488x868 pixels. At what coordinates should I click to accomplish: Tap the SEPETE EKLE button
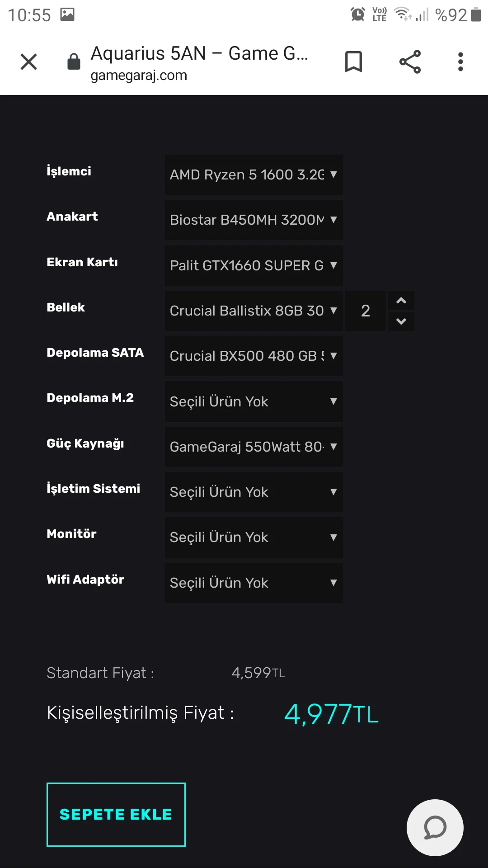(116, 814)
